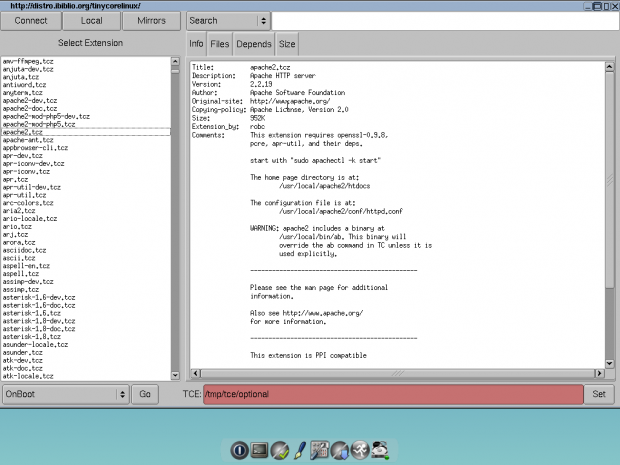620x465 pixels.
Task: Click the Connect button
Action: tap(31, 21)
